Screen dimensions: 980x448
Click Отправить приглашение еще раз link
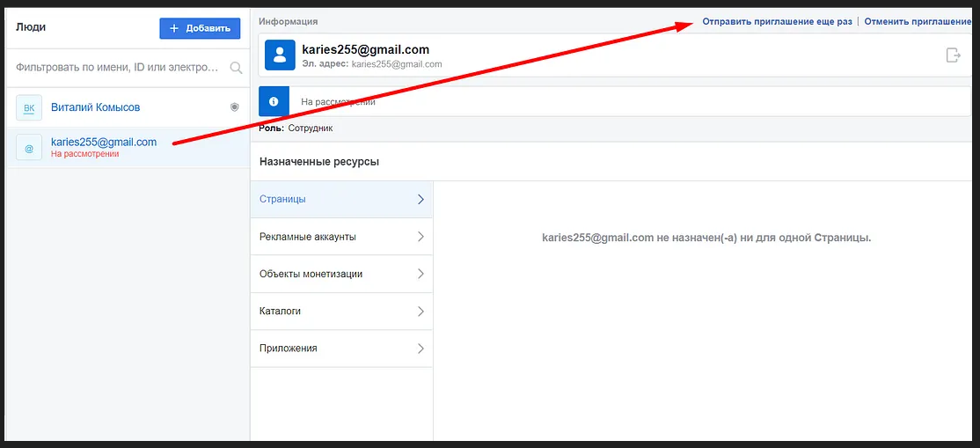(x=777, y=21)
